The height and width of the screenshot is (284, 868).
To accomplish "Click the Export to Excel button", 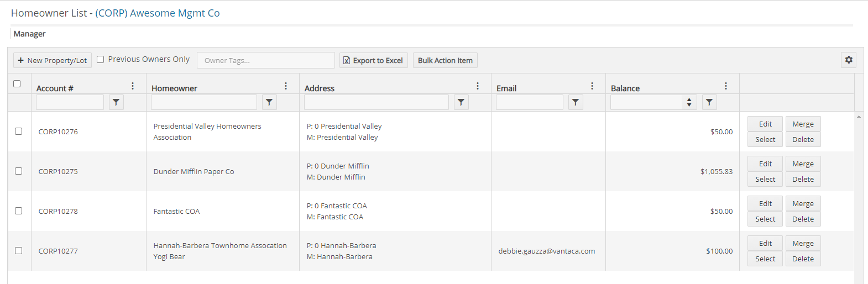I will pos(374,60).
